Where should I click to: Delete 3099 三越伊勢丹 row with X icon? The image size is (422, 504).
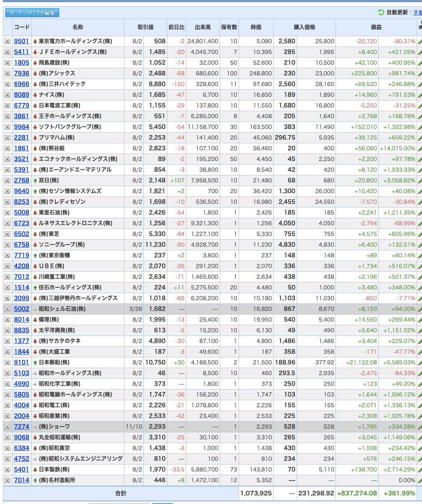tap(7, 298)
